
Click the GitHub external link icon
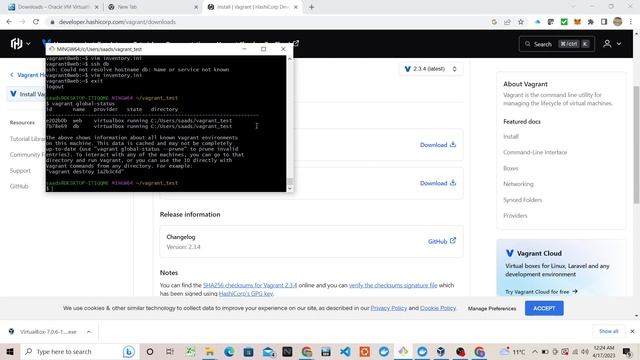tap(453, 241)
